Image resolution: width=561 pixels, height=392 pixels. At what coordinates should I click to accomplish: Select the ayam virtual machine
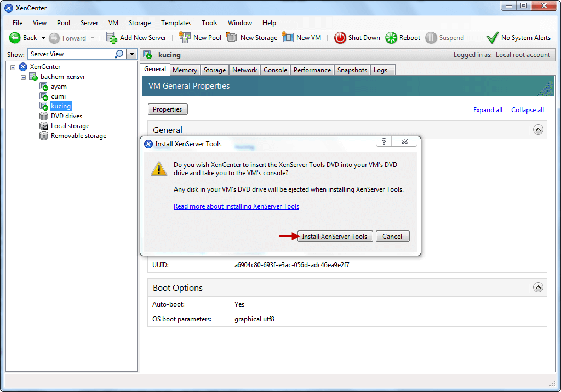[59, 87]
